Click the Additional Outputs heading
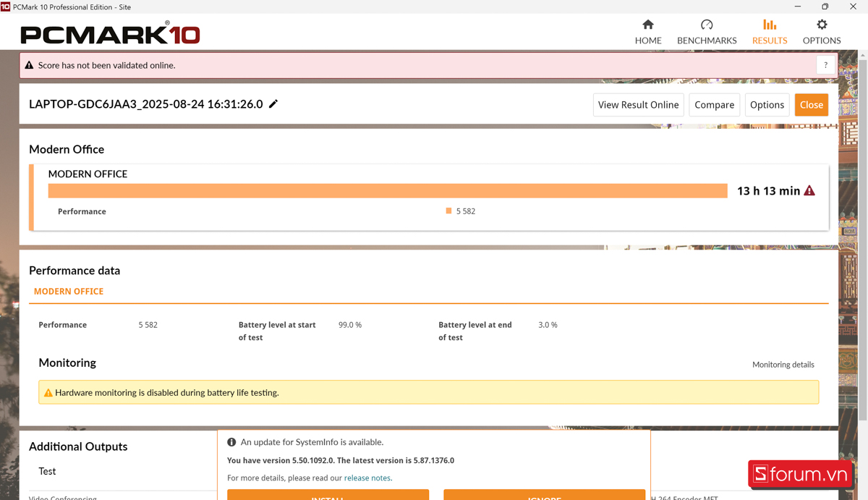The width and height of the screenshot is (868, 500). click(x=78, y=446)
